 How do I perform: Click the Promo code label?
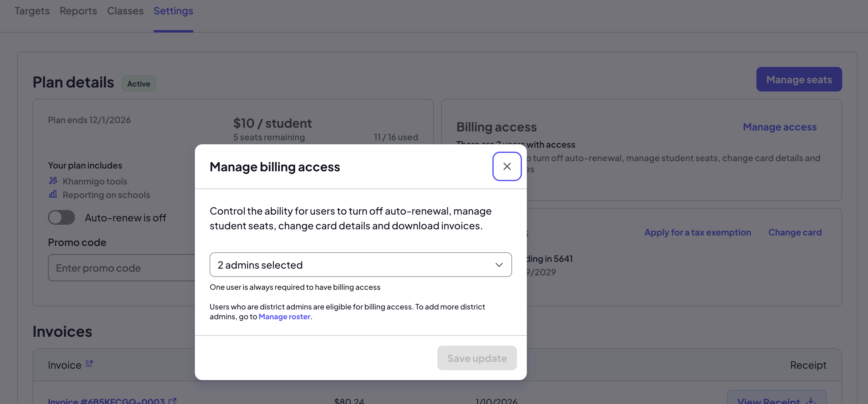tap(77, 242)
